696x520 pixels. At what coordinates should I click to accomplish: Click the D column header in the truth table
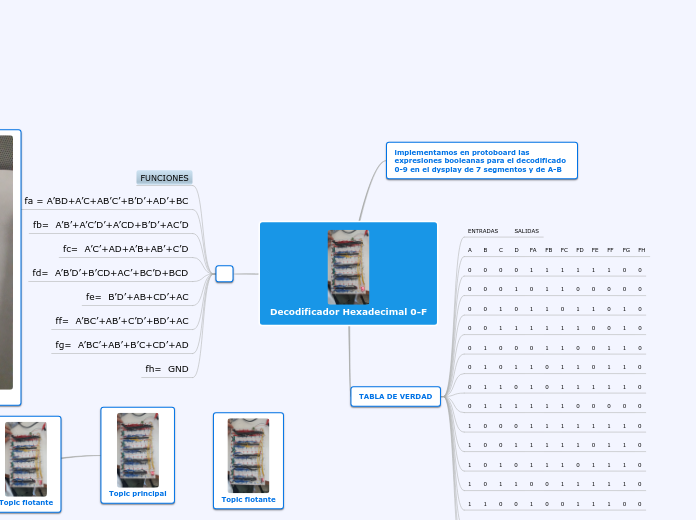pyautogui.click(x=516, y=250)
